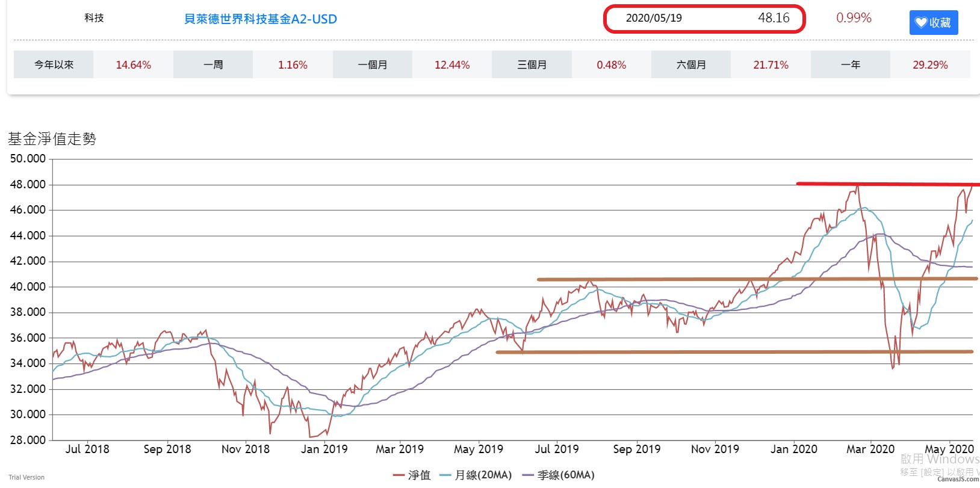Click the Jul 2018 axis label
980x488 pixels.
87,449
